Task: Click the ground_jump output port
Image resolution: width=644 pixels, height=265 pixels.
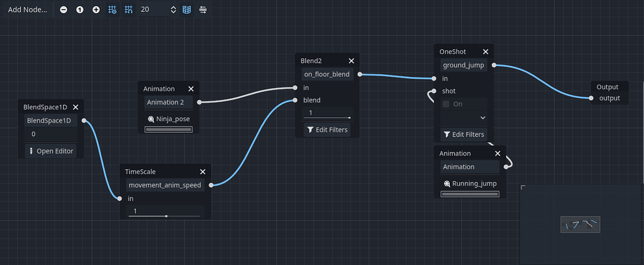Action: (x=494, y=65)
